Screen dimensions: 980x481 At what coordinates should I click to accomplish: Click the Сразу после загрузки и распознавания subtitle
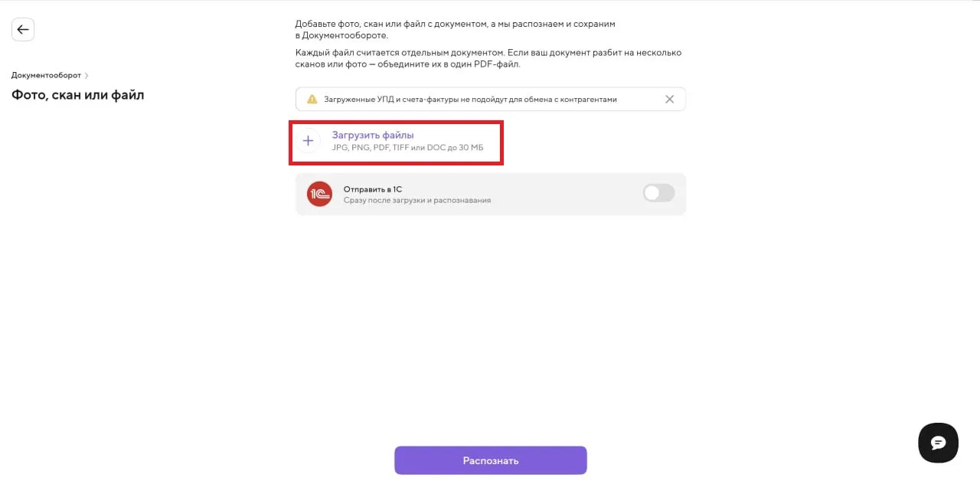tap(417, 200)
